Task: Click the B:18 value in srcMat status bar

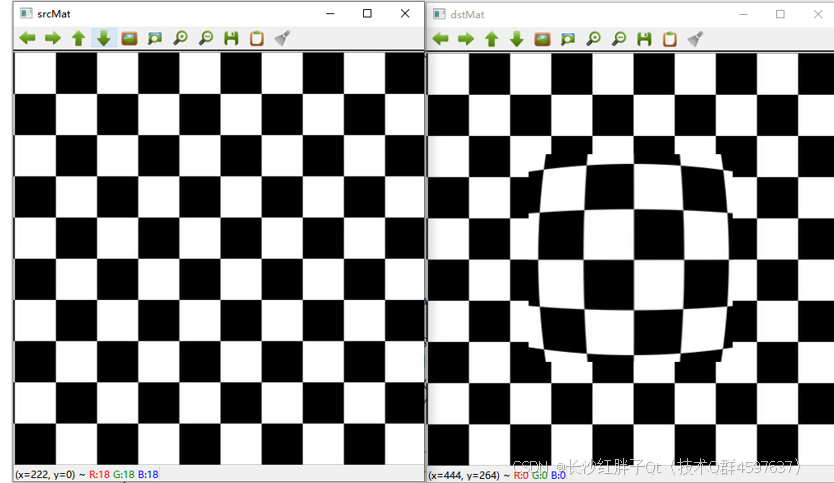Action: tap(148, 474)
